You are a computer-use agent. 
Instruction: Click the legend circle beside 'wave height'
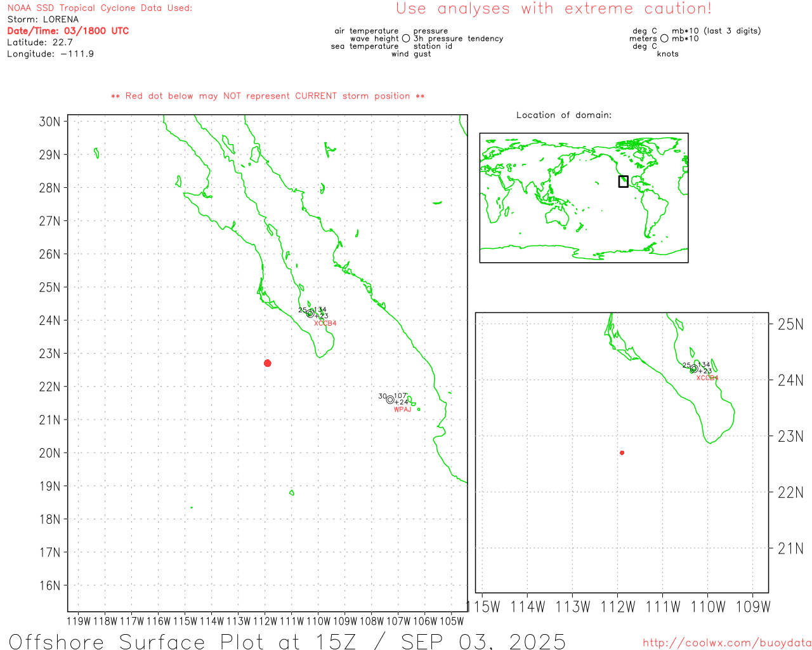[x=406, y=38]
